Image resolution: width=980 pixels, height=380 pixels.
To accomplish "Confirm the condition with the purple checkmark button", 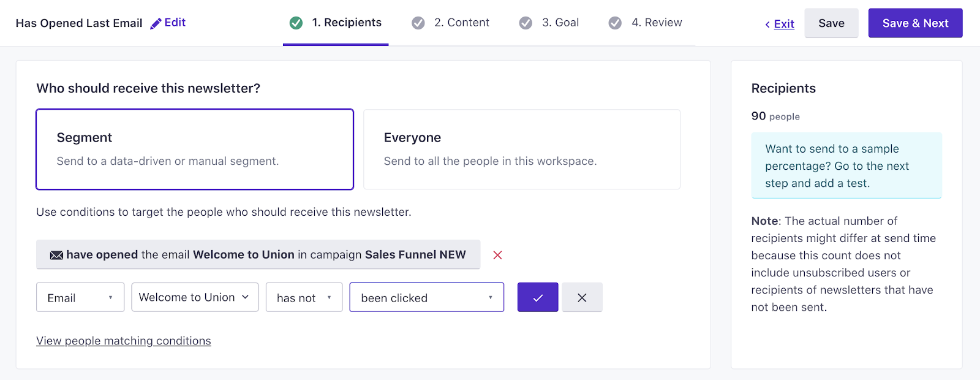I will [538, 297].
